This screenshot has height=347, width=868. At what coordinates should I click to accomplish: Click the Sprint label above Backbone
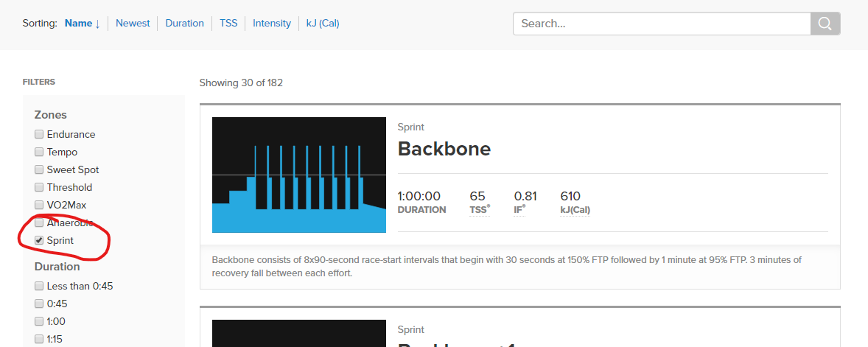[410, 127]
